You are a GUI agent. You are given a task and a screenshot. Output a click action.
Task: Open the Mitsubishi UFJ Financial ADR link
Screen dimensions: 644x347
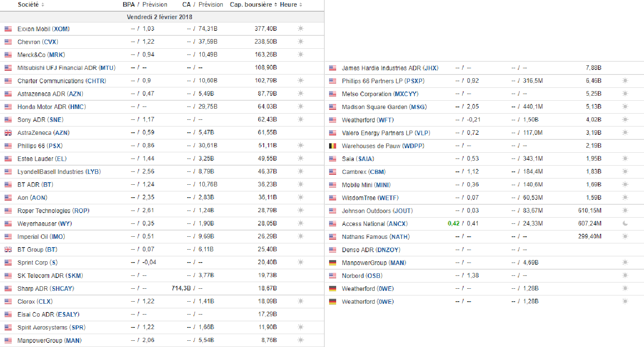click(x=66, y=68)
